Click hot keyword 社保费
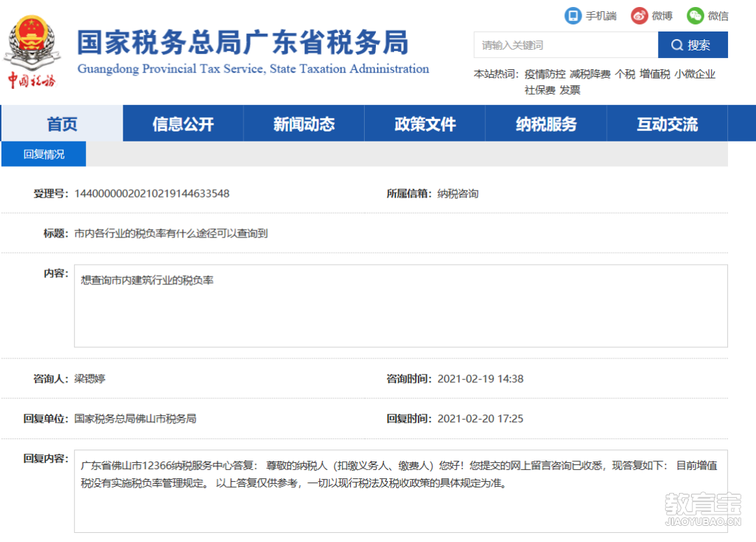This screenshot has width=756, height=542. tap(540, 90)
